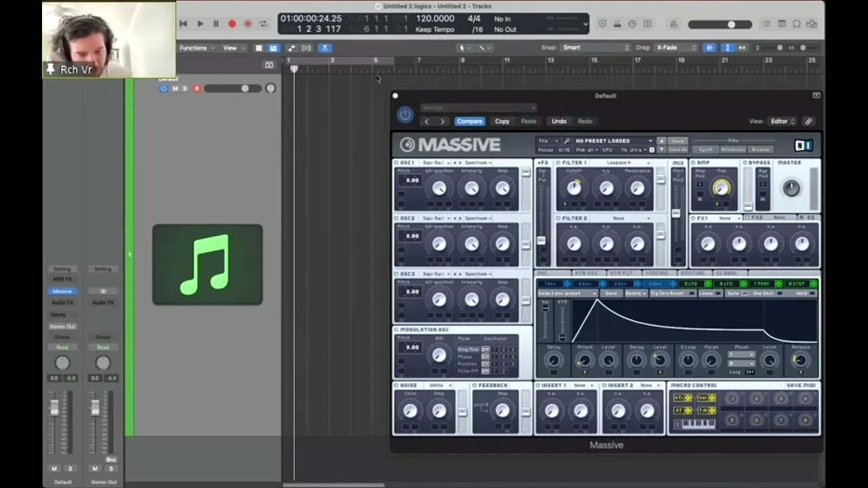Screen dimensions: 868x488
Task: Open the OSC1 wavetable Squ-Swl dropdown
Action: pyautogui.click(x=436, y=163)
